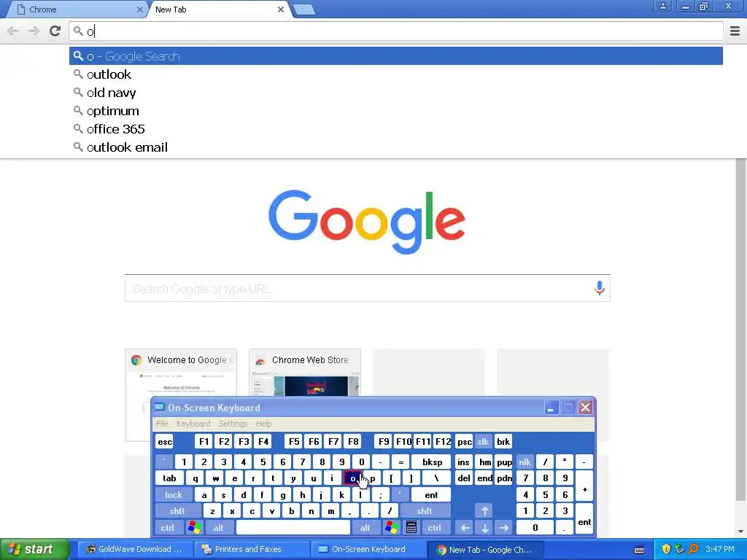Open the Keyboard menu in On-Screen Keyboard

193,424
